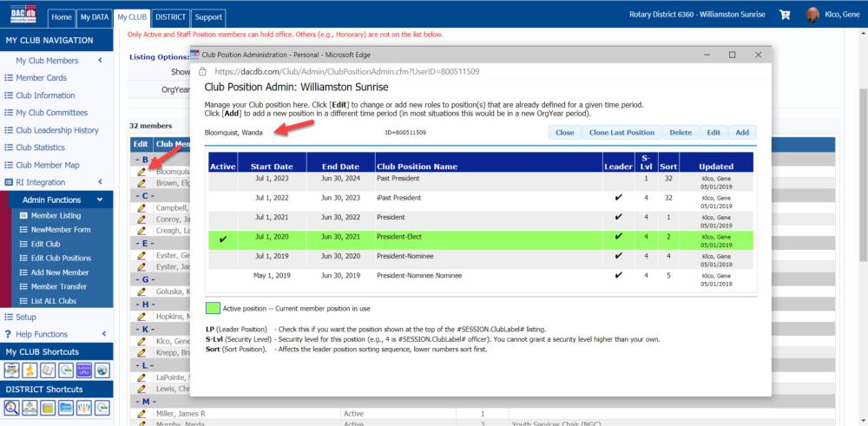
Task: Click the edit pencil for Campbell
Action: pyautogui.click(x=141, y=208)
